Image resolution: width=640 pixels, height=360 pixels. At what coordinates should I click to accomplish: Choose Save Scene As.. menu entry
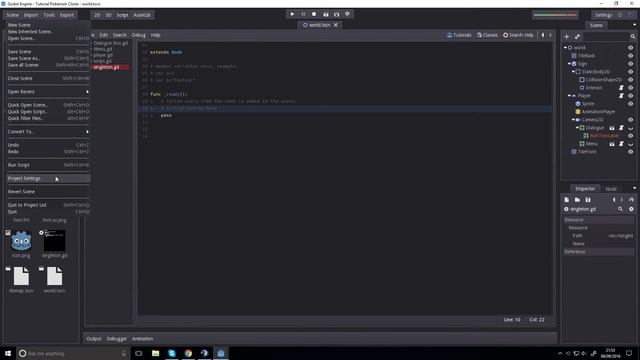[x=48, y=58]
